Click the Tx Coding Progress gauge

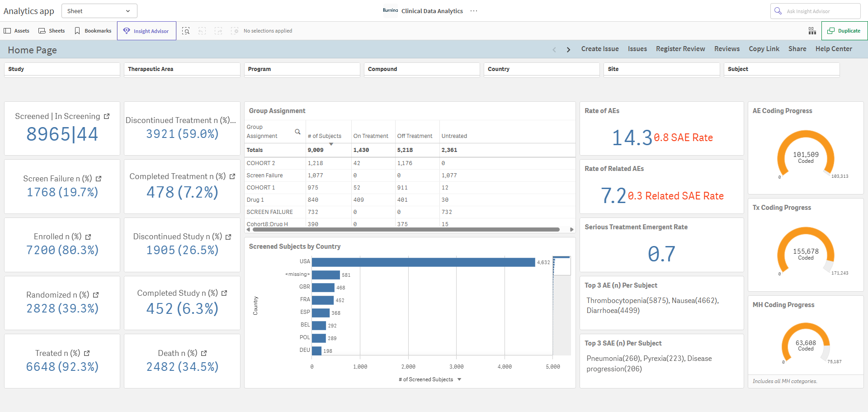tap(806, 251)
